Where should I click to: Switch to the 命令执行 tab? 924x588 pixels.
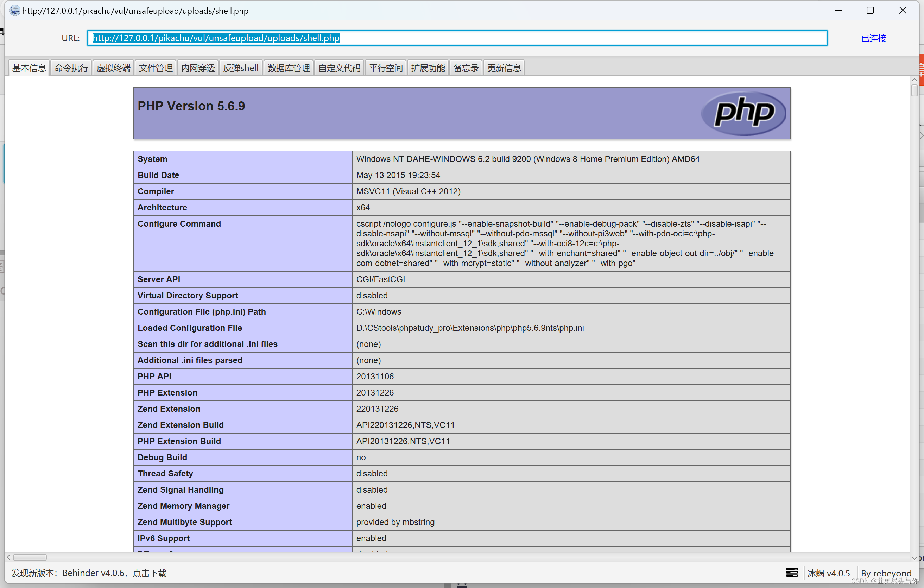71,68
